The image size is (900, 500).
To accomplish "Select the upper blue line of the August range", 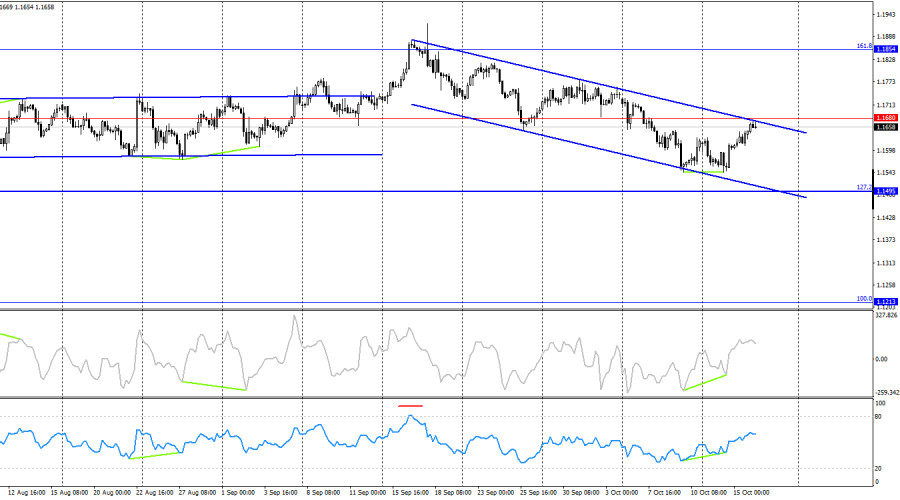I will (x=187, y=97).
